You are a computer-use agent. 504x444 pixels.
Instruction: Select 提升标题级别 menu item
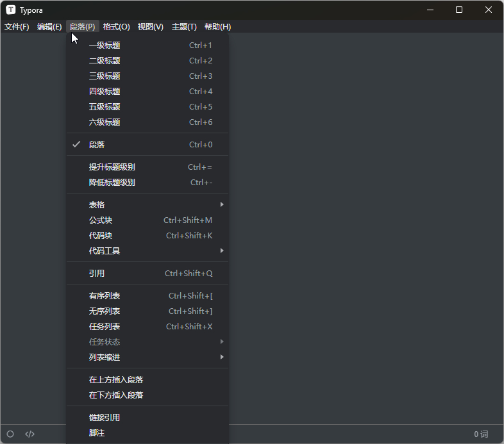click(147, 167)
